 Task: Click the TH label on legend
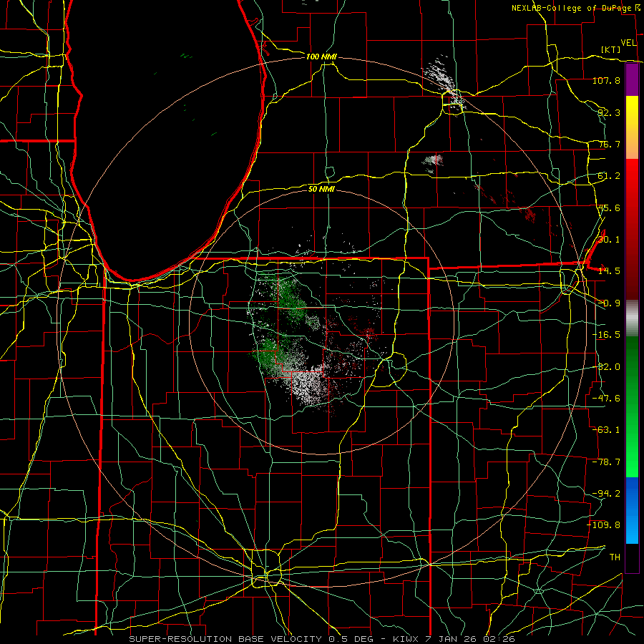point(615,557)
